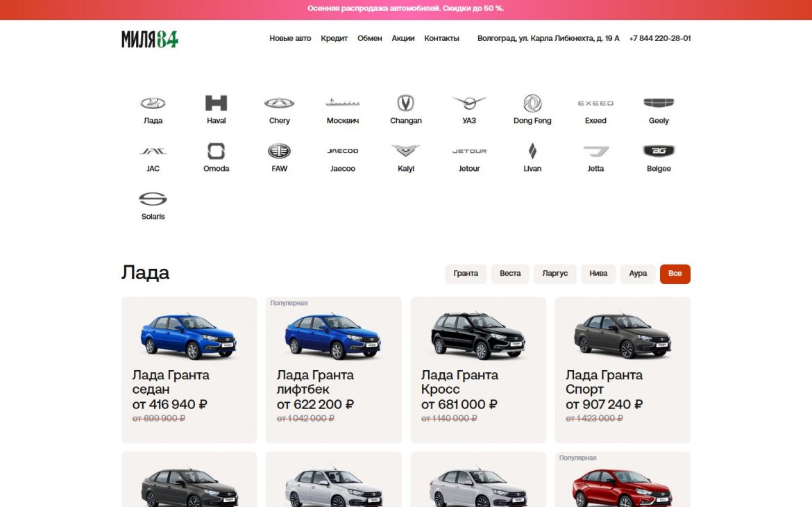The height and width of the screenshot is (507, 812).
Task: Go to the Кредит page
Action: tap(334, 38)
